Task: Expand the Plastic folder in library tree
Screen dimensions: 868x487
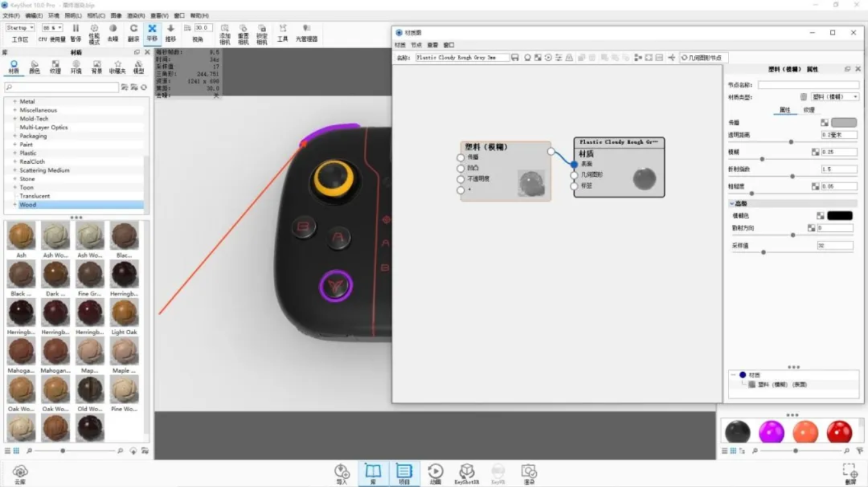Action: click(x=15, y=153)
